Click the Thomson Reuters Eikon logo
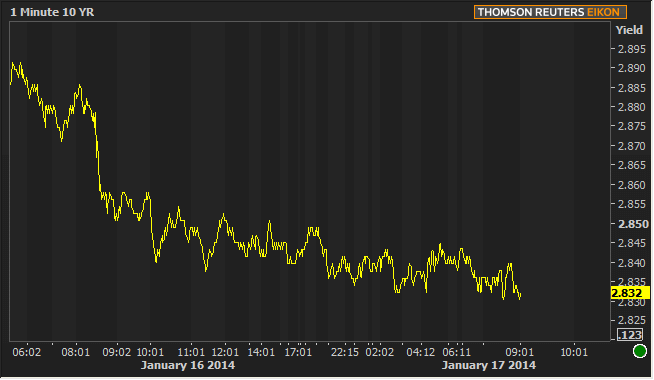This screenshot has width=654, height=380. point(550,12)
